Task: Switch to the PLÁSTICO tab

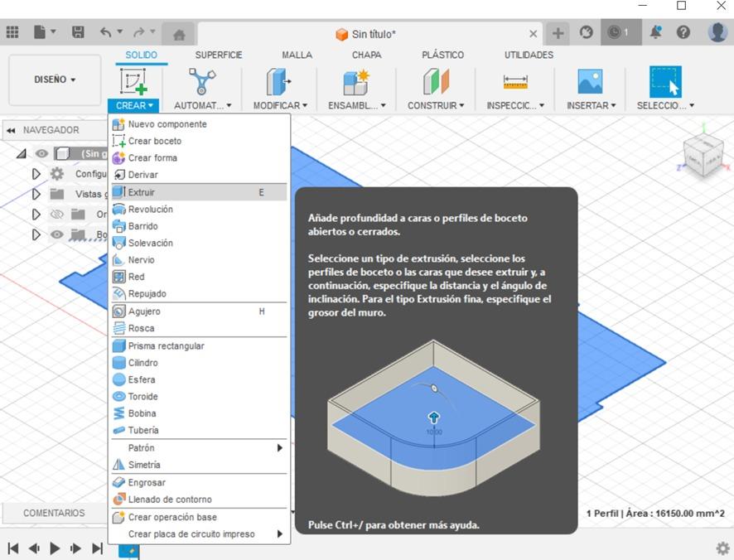Action: pyautogui.click(x=442, y=56)
